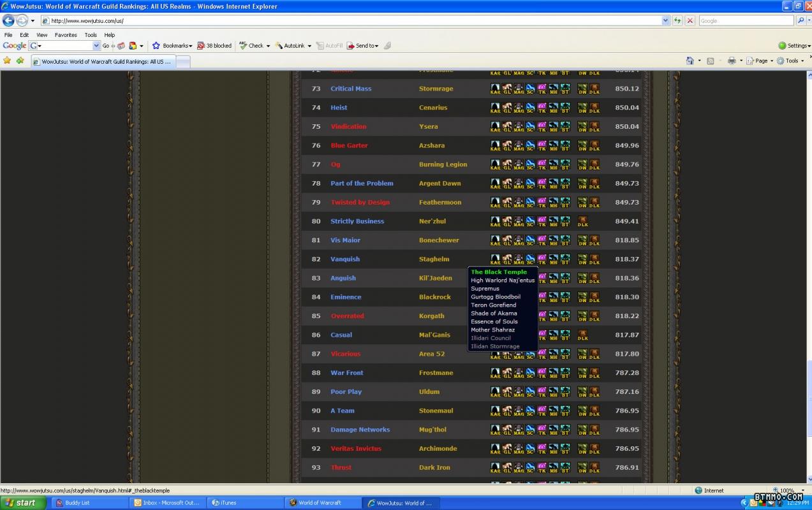The width and height of the screenshot is (812, 510).
Task: Select the WowJutsu guild rankings tab
Action: tap(102, 62)
